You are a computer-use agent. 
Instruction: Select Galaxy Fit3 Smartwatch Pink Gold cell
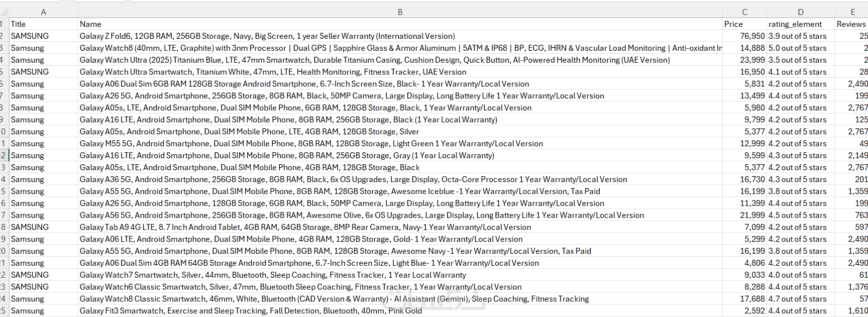pyautogui.click(x=400, y=311)
